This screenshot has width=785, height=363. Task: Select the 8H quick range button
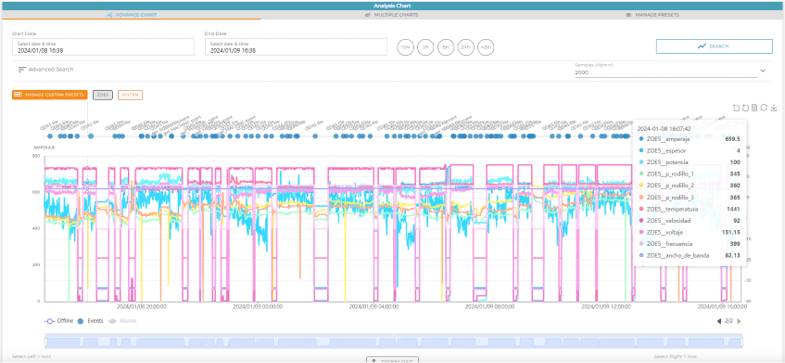(x=446, y=47)
